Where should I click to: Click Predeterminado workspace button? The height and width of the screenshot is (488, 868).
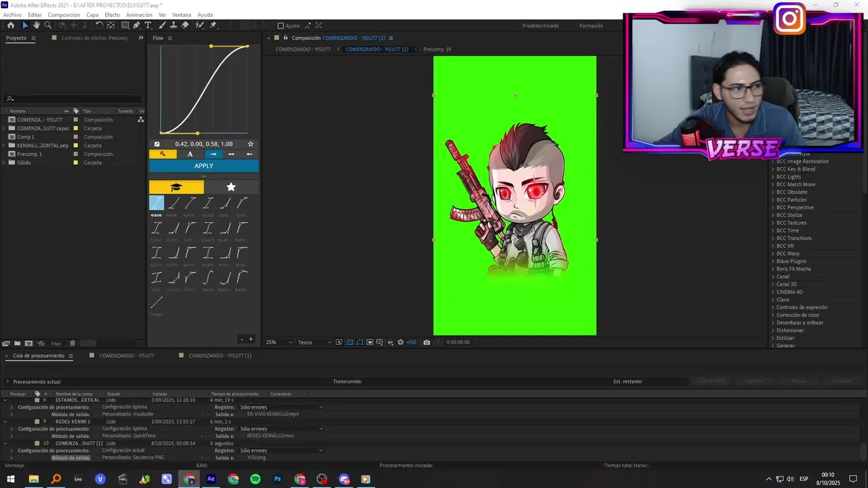[x=540, y=26]
